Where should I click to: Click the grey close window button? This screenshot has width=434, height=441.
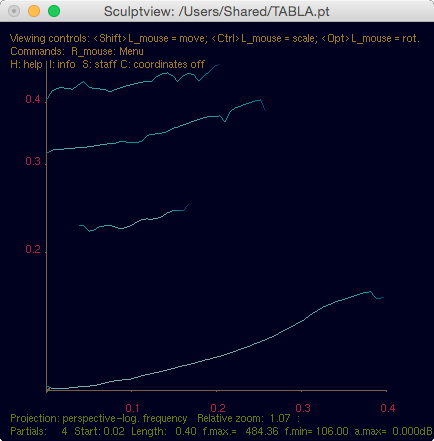(14, 11)
